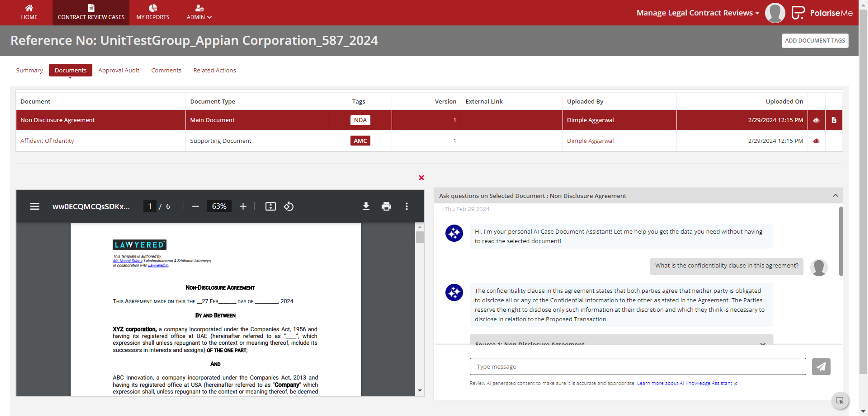This screenshot has height=416, width=868.
Task: Select the Documents tab
Action: click(71, 70)
